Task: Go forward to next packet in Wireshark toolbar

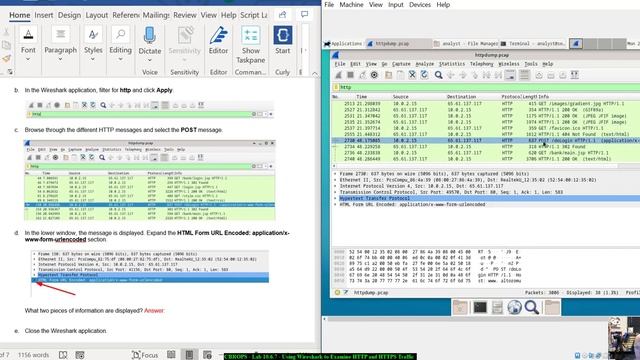Action: pyautogui.click(x=462, y=75)
